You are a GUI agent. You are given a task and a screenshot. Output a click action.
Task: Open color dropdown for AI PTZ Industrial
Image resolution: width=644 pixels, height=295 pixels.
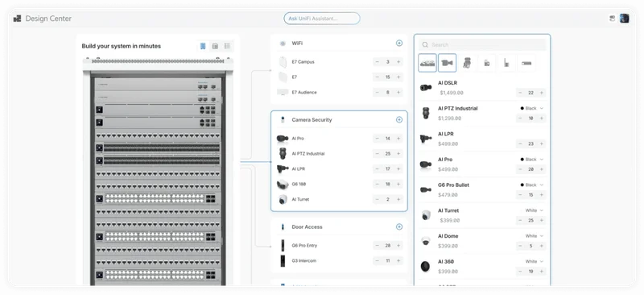pyautogui.click(x=532, y=108)
